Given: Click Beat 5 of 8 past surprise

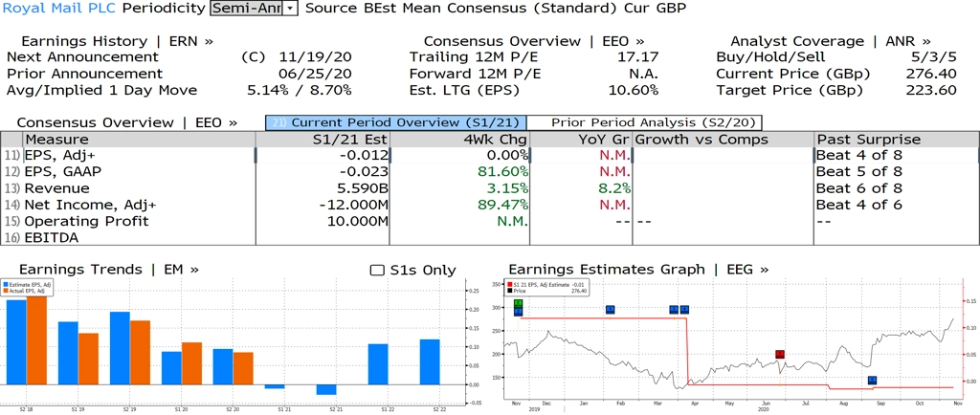Looking at the screenshot, I should click(x=859, y=171).
